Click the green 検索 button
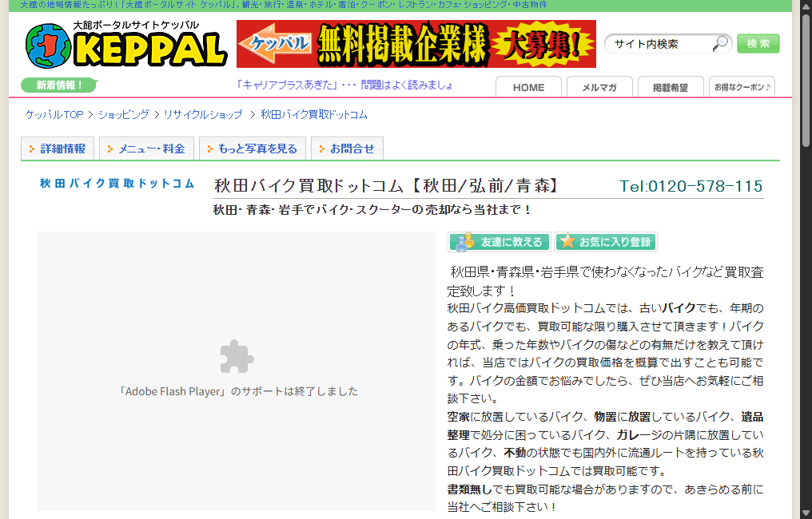The height and width of the screenshot is (519, 812). [x=758, y=43]
